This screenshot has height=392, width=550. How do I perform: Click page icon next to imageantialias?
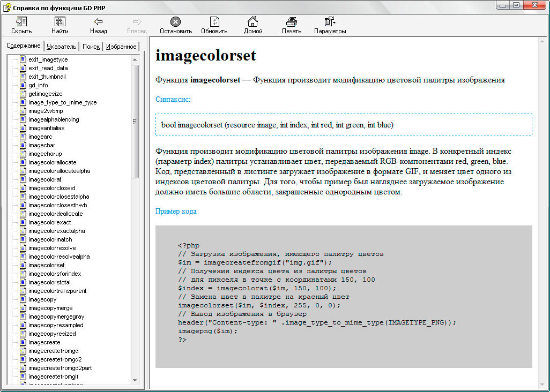pos(23,128)
